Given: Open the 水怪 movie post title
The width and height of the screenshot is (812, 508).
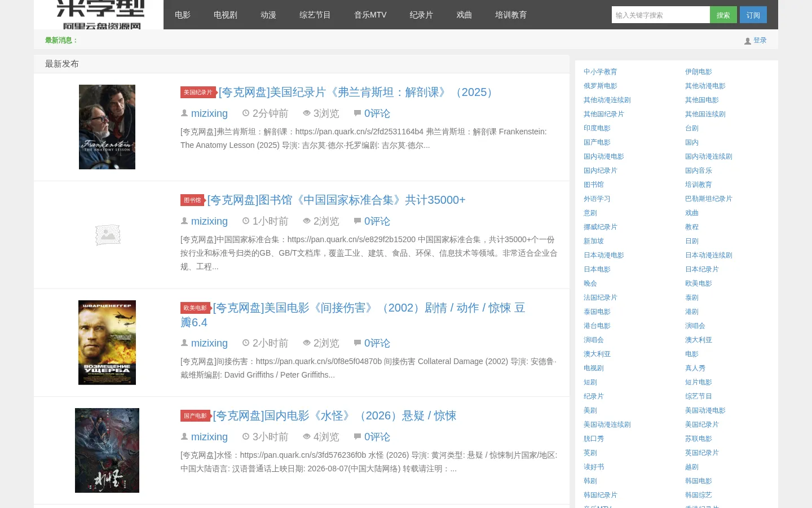Looking at the screenshot, I should click(334, 415).
